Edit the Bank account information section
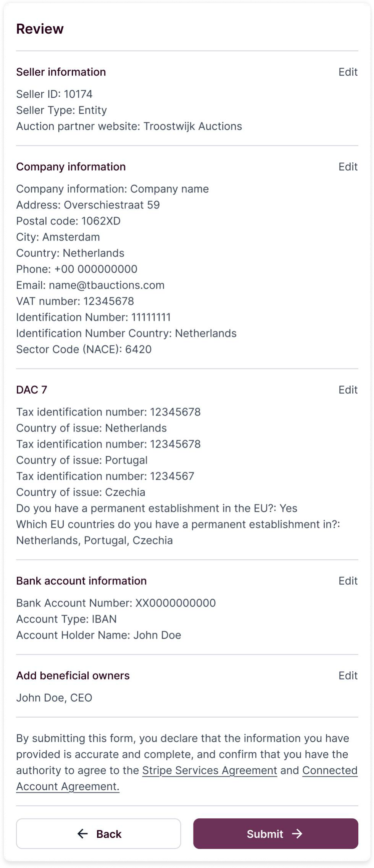The width and height of the screenshot is (374, 868). tap(348, 581)
